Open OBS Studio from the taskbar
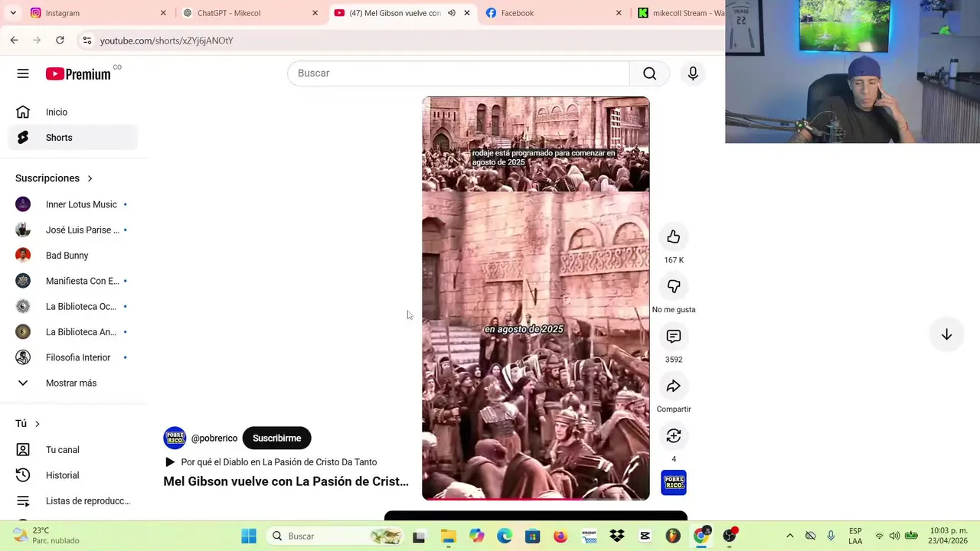 coord(730,536)
